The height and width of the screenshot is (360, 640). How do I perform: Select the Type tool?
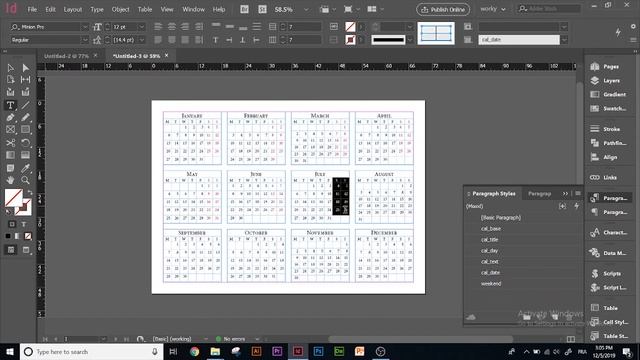pos(10,105)
